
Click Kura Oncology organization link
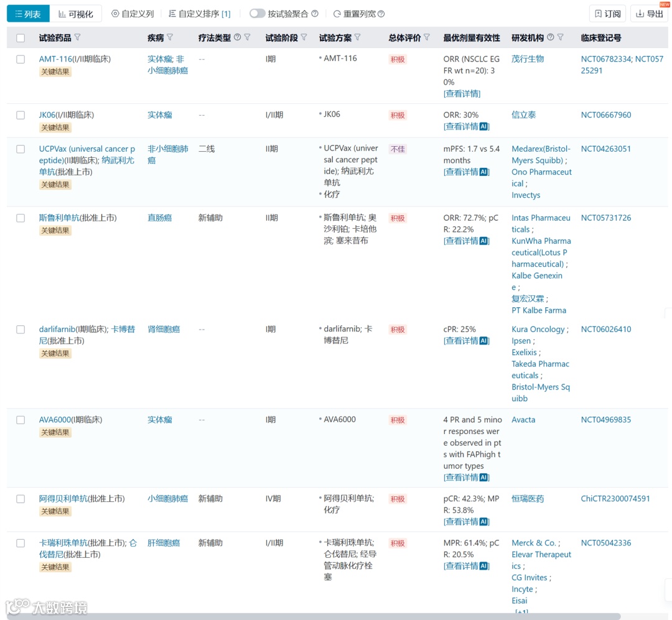click(x=538, y=329)
